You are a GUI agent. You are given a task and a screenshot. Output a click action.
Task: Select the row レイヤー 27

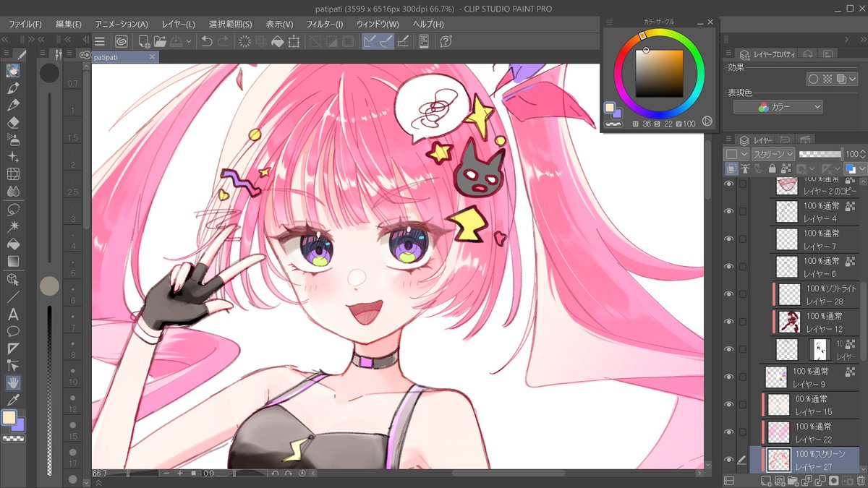click(804, 460)
